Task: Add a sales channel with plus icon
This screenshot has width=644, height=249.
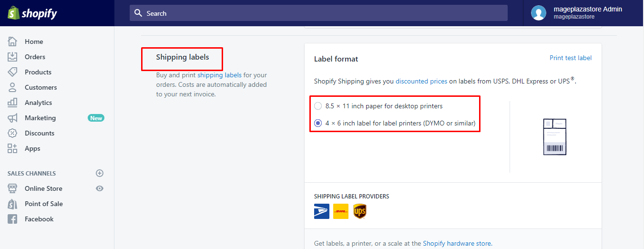Action: coord(100,173)
